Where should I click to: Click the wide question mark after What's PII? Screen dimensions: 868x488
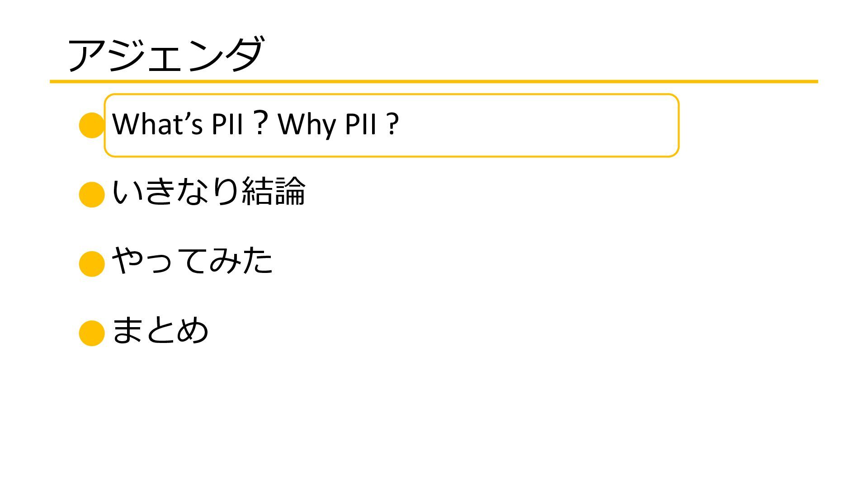[260, 123]
